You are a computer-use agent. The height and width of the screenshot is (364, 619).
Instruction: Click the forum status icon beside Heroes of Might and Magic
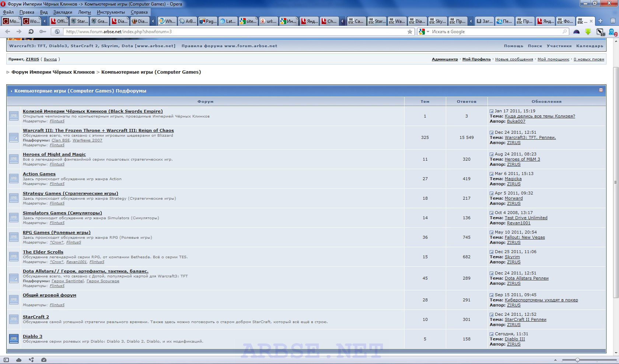click(x=14, y=158)
